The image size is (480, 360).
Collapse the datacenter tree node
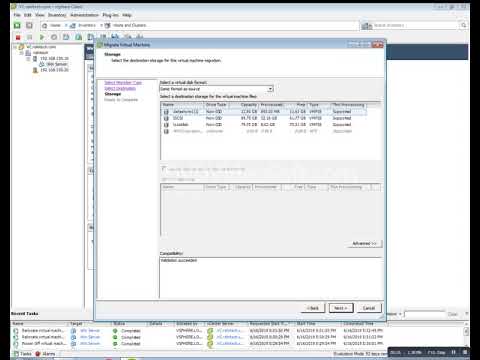click(22, 53)
